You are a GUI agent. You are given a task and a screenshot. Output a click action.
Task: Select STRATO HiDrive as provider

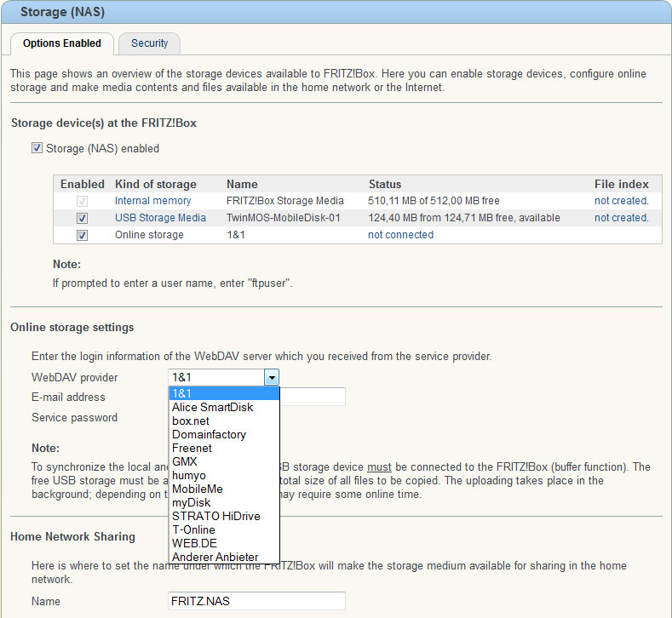tap(224, 516)
